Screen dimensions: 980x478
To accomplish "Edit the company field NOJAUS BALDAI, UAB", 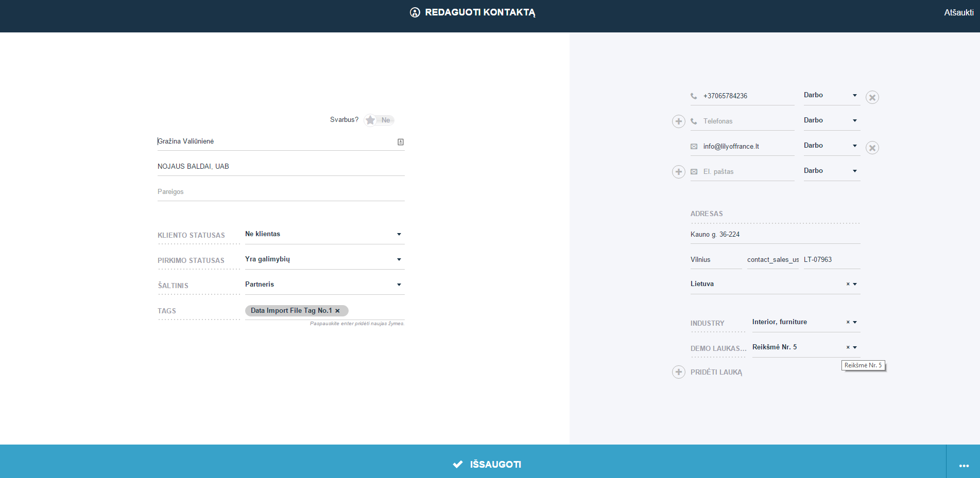I will point(281,166).
